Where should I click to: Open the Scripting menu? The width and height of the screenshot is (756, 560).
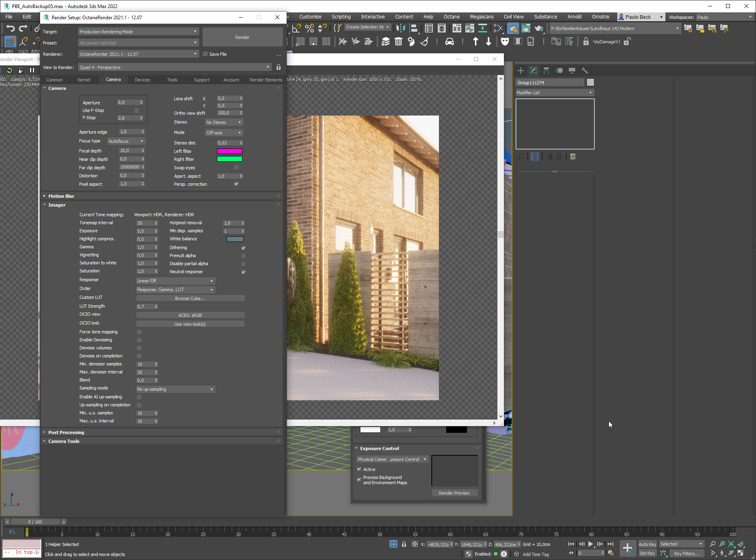(x=341, y=17)
